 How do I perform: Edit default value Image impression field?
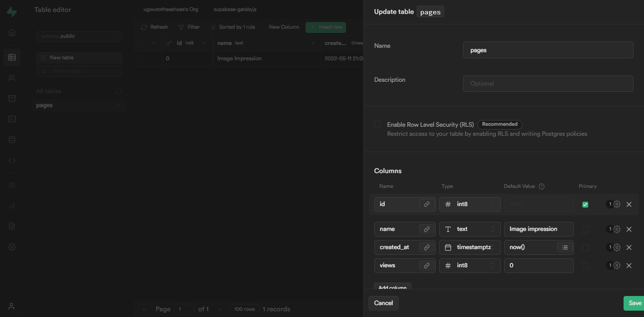539,229
